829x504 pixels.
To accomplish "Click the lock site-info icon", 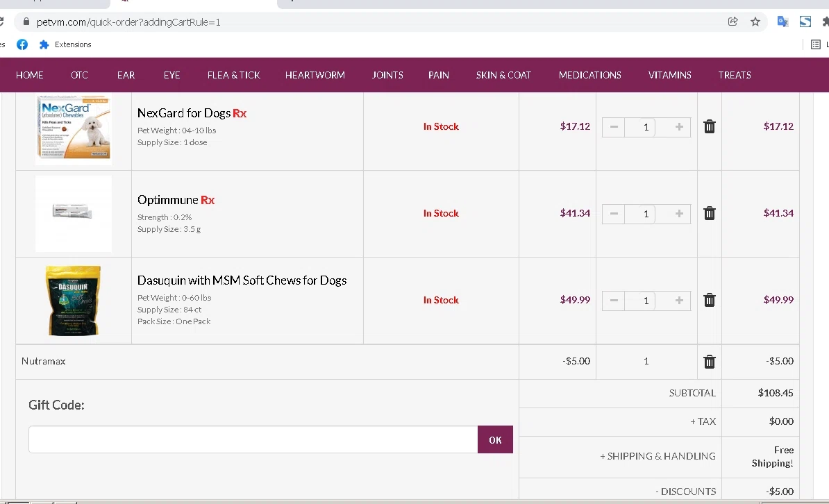I will [26, 22].
